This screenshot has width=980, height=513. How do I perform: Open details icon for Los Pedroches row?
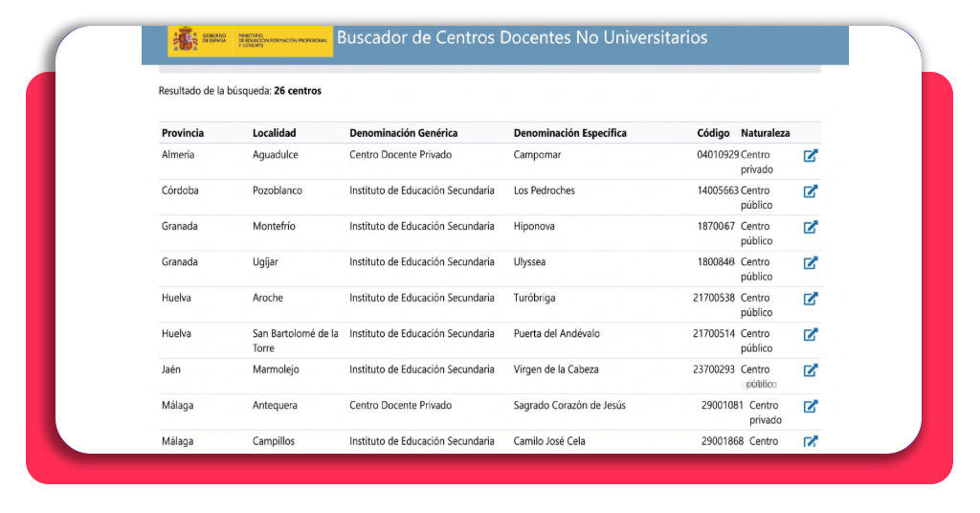click(810, 191)
